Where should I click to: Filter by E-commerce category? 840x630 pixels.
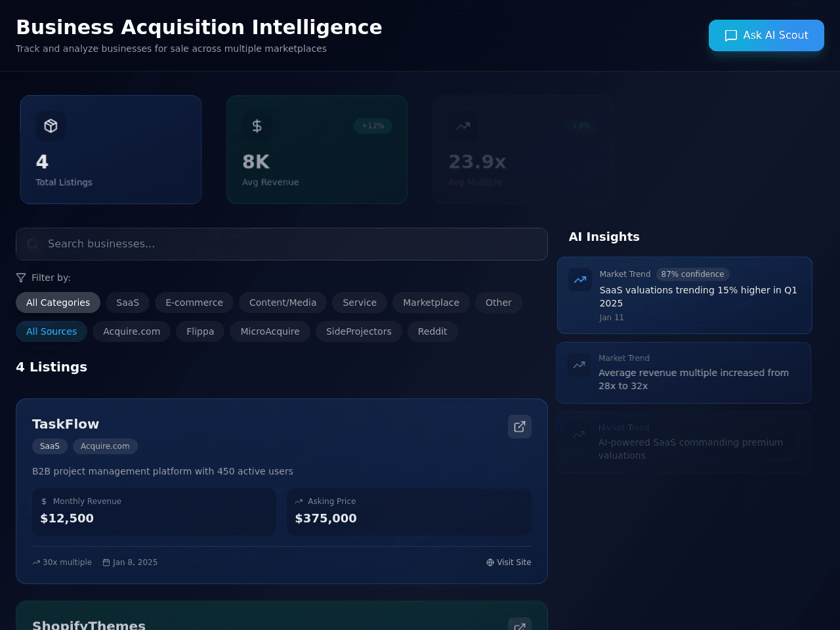point(194,303)
